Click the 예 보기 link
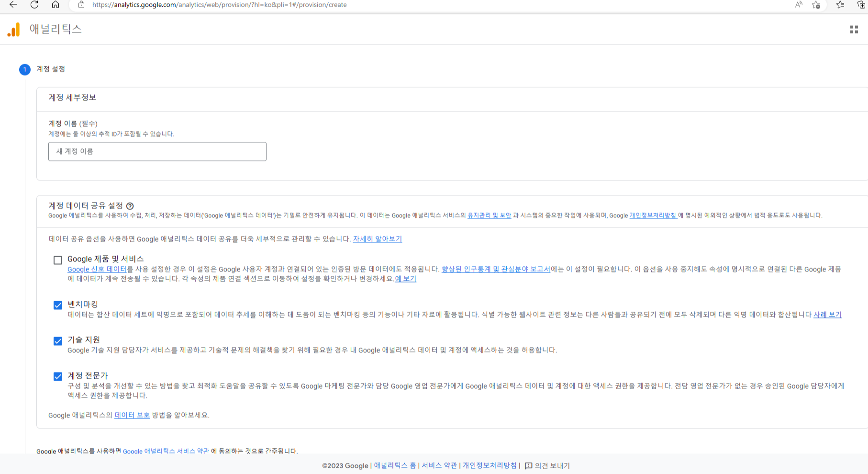This screenshot has width=868, height=474. click(x=406, y=279)
